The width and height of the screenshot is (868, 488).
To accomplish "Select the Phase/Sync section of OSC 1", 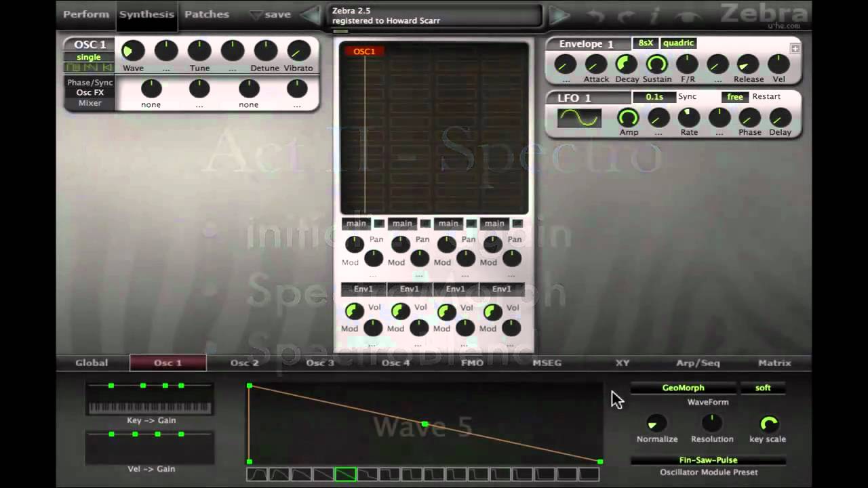I will (x=90, y=83).
